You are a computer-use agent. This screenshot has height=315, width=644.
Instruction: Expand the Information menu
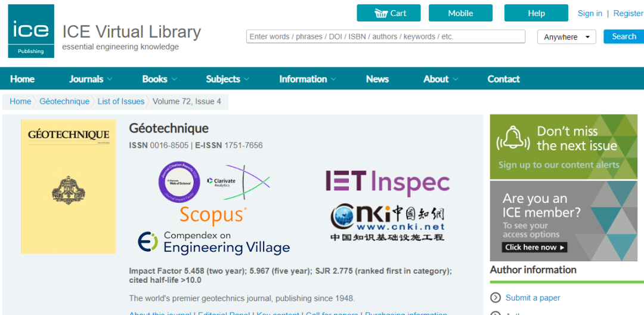pos(307,79)
